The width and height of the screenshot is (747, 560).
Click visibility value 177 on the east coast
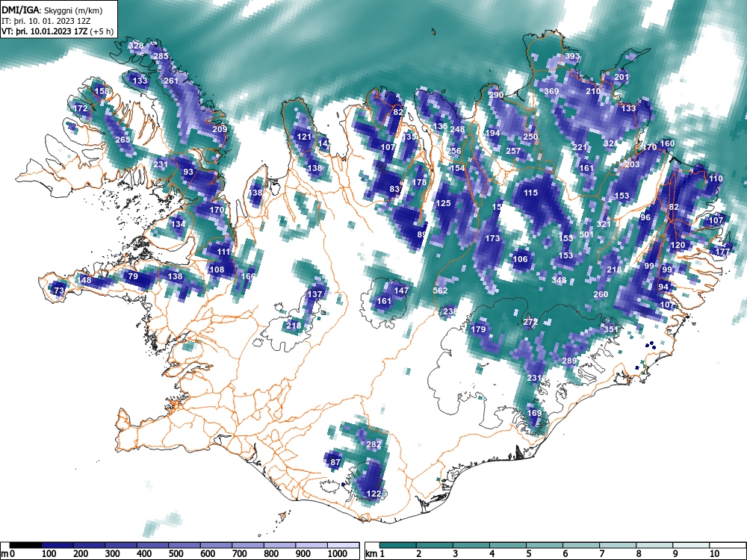point(722,252)
